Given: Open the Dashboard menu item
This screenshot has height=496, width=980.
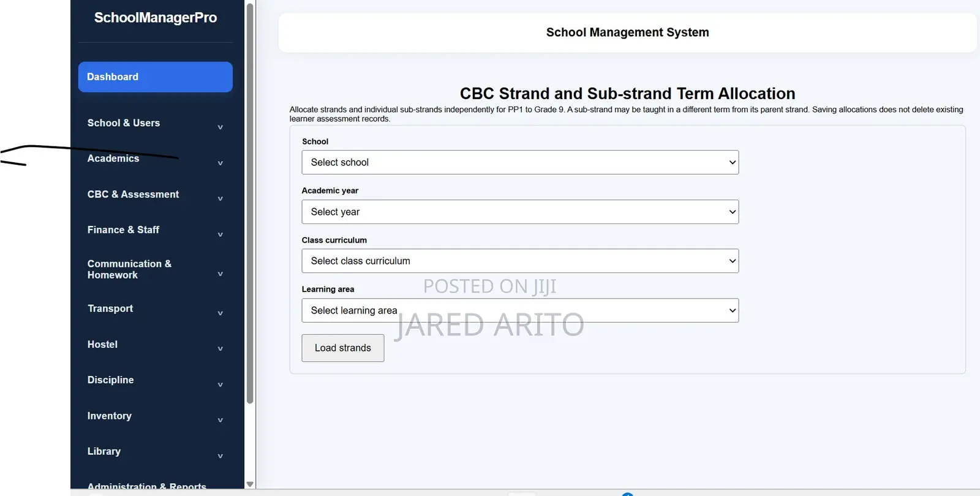Looking at the screenshot, I should tap(155, 77).
